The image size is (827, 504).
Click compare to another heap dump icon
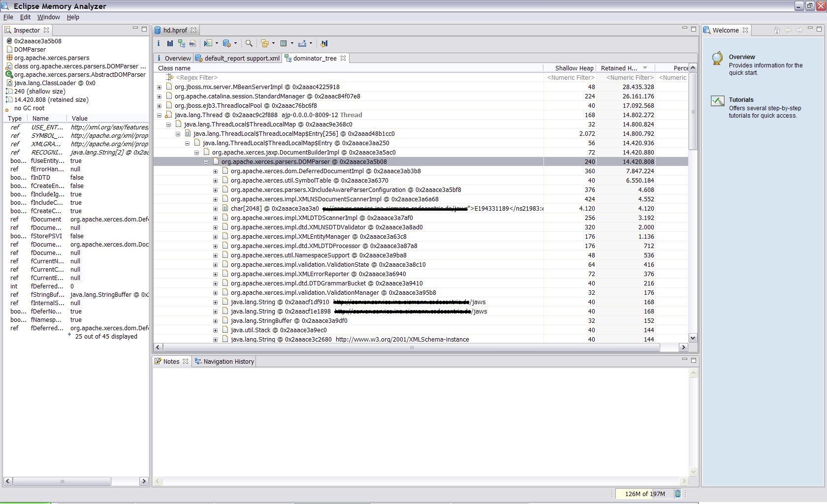click(324, 43)
